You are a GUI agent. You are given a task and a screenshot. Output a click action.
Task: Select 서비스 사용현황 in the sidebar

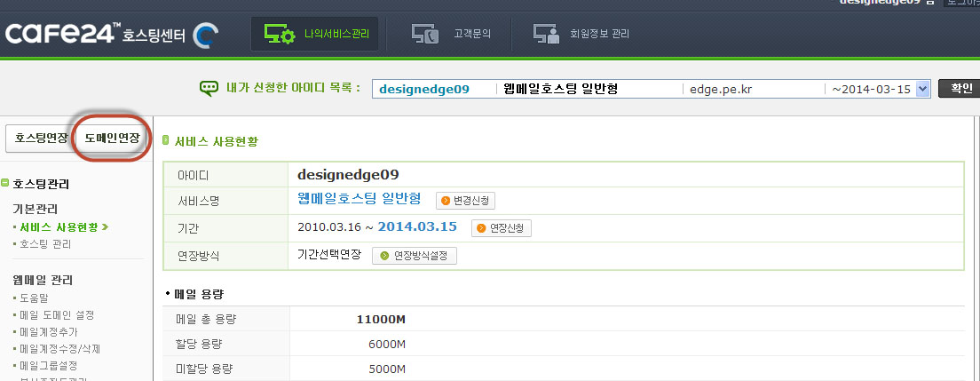(59, 226)
